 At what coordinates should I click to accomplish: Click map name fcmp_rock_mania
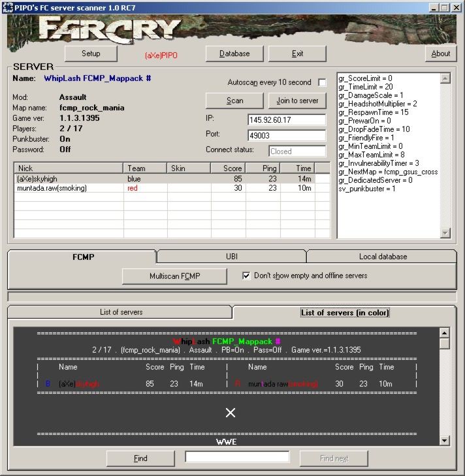click(91, 108)
